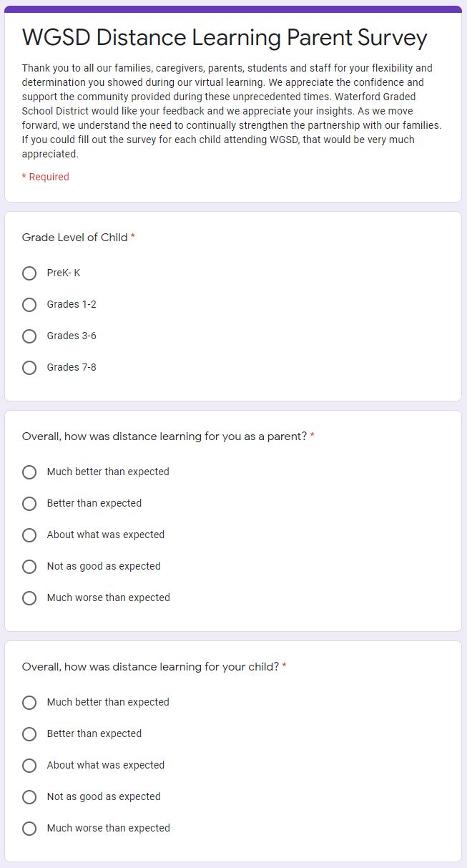Image resolution: width=467 pixels, height=868 pixels.
Task: Choose 'Much better than expected' for the child question
Action: tap(29, 703)
